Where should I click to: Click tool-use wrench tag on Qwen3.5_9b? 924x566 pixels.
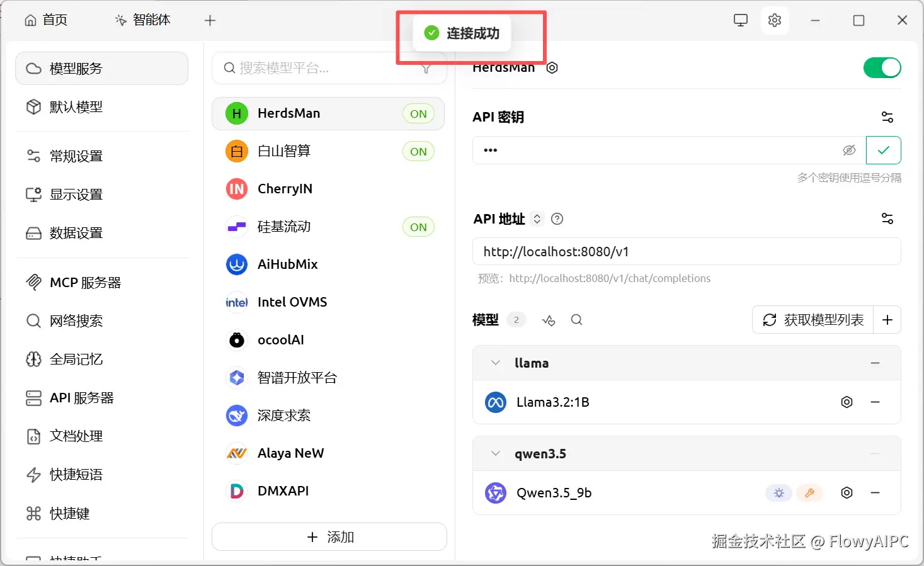(x=809, y=493)
